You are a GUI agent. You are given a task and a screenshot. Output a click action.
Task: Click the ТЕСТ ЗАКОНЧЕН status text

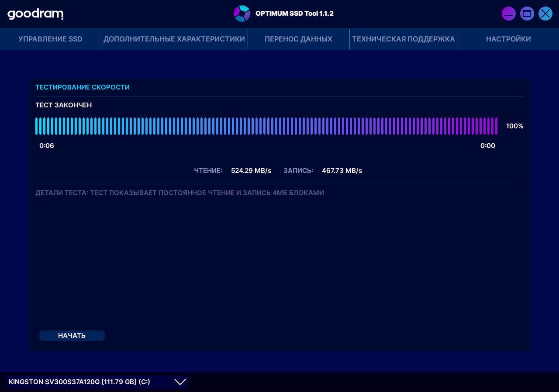pyautogui.click(x=64, y=105)
